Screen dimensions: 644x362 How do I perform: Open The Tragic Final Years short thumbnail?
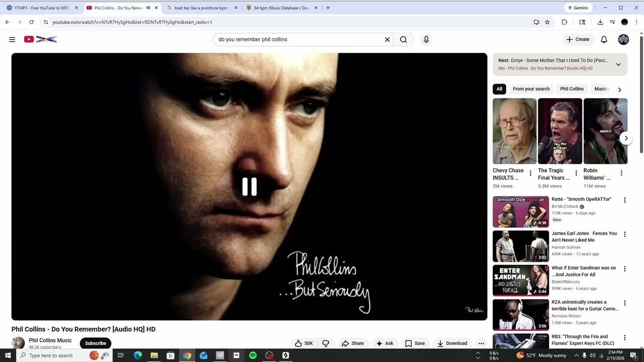click(x=560, y=131)
